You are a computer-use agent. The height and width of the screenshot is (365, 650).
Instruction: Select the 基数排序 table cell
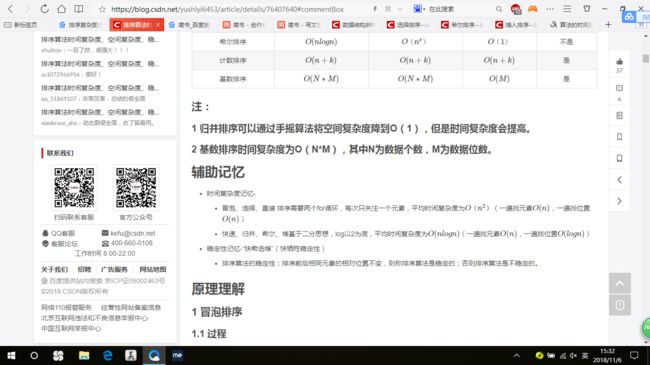pyautogui.click(x=233, y=79)
